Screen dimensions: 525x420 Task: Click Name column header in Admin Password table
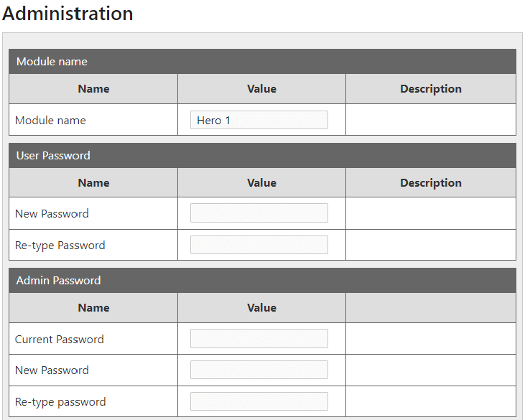(93, 308)
